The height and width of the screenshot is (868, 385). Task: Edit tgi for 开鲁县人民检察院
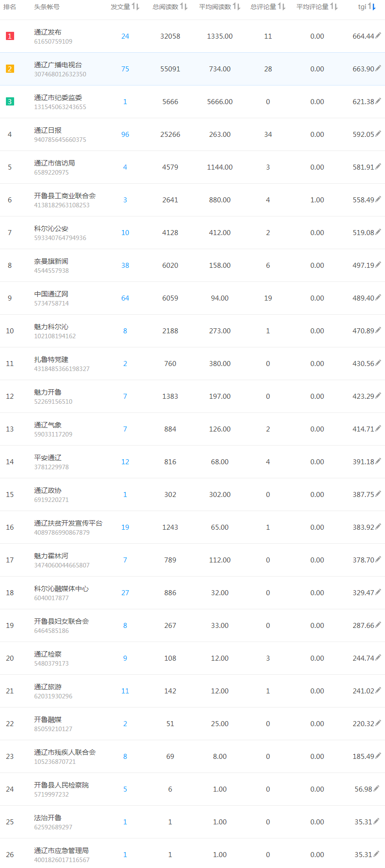(376, 788)
